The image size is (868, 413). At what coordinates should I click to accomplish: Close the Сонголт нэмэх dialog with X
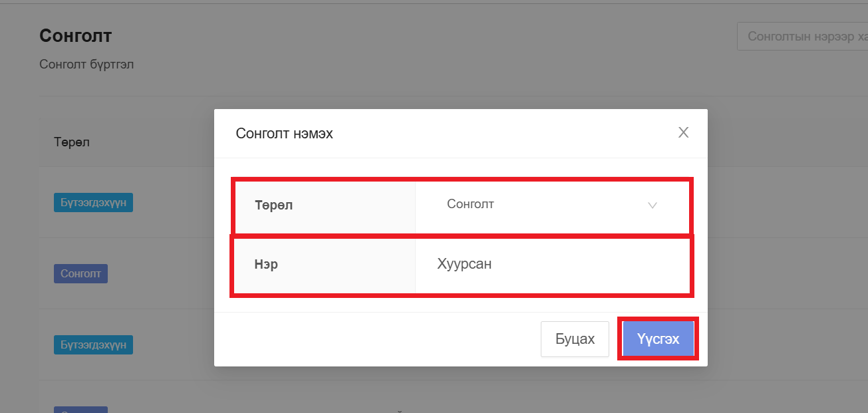[683, 132]
